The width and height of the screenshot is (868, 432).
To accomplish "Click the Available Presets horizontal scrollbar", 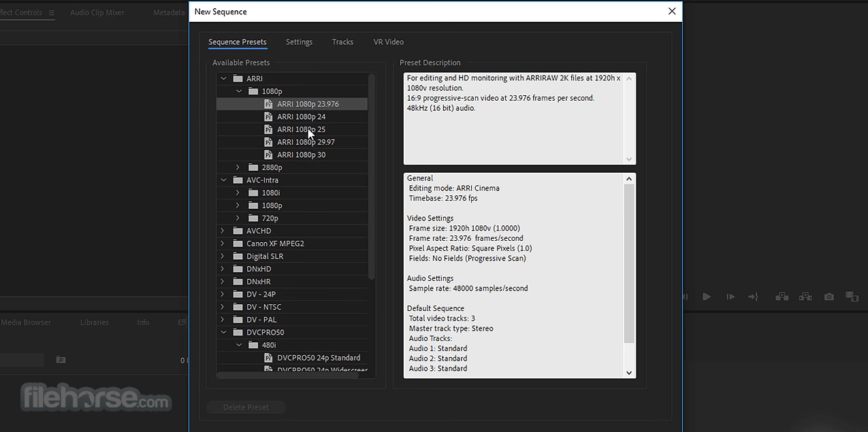I will coord(287,375).
